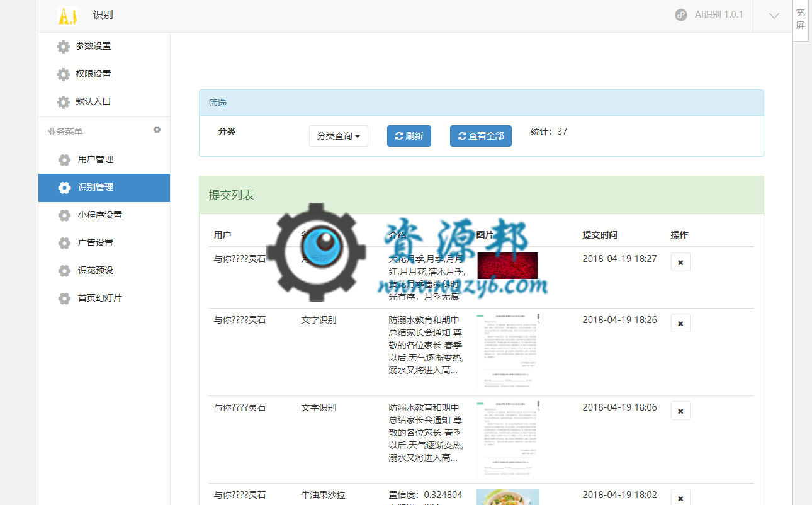The height and width of the screenshot is (505, 812).
Task: Click user 与你????灵石 in 18:27 row
Action: [240, 259]
